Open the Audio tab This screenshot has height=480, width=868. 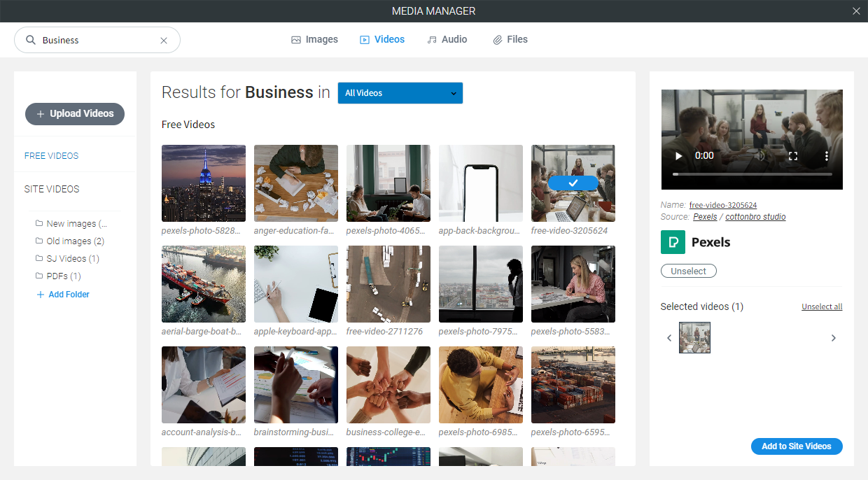click(447, 39)
